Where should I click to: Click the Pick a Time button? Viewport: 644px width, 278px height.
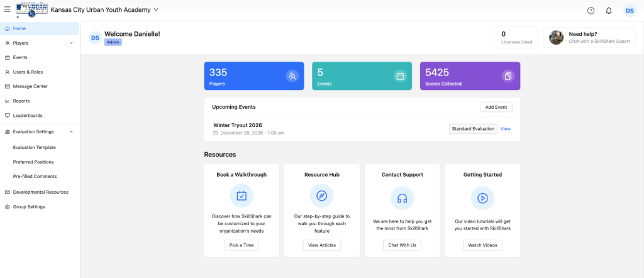241,245
